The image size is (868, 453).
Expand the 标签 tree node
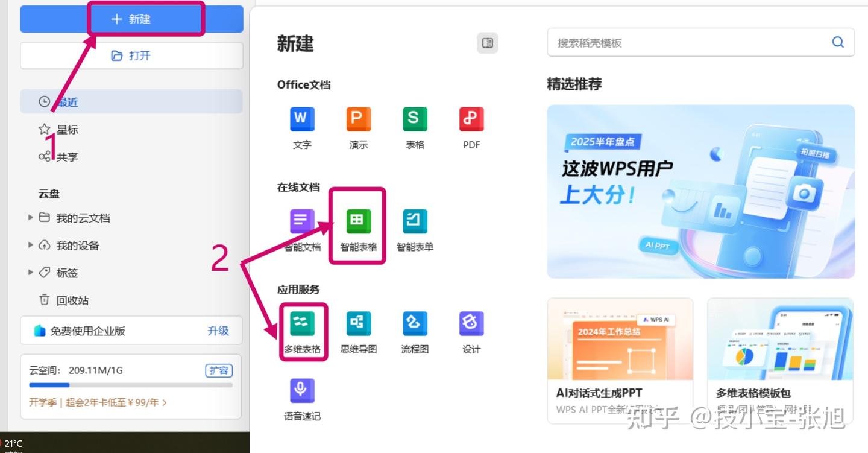[x=31, y=273]
